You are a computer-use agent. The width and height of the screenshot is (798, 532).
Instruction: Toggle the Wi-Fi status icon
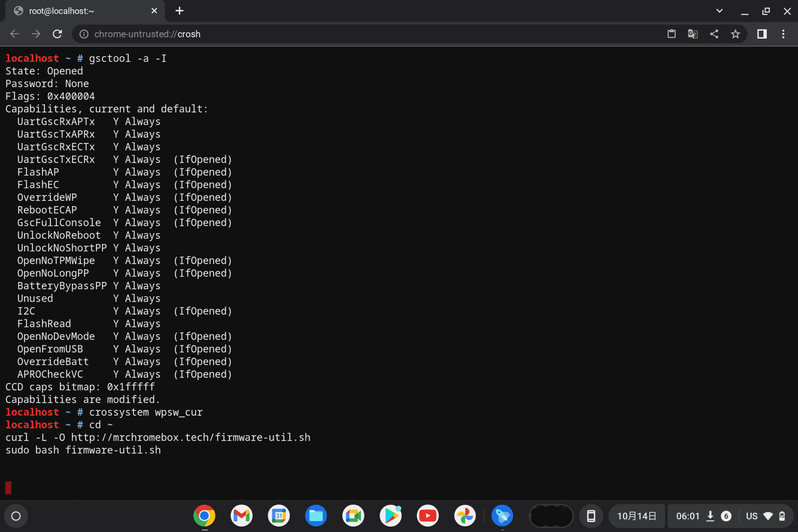click(769, 516)
